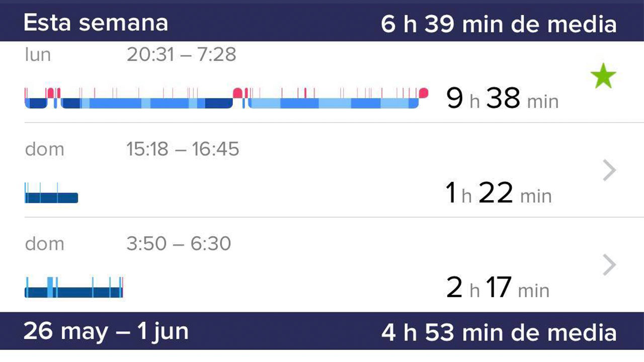Select the "Esta semana" header label

[x=96, y=24]
